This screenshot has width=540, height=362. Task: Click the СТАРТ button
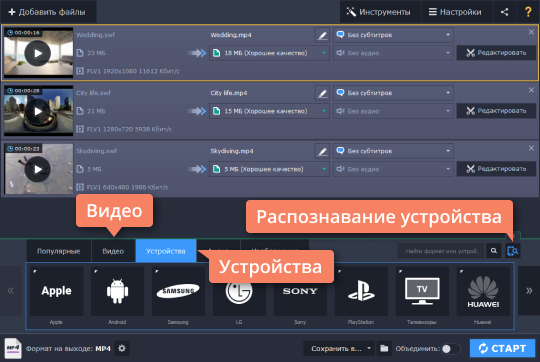pos(502,348)
